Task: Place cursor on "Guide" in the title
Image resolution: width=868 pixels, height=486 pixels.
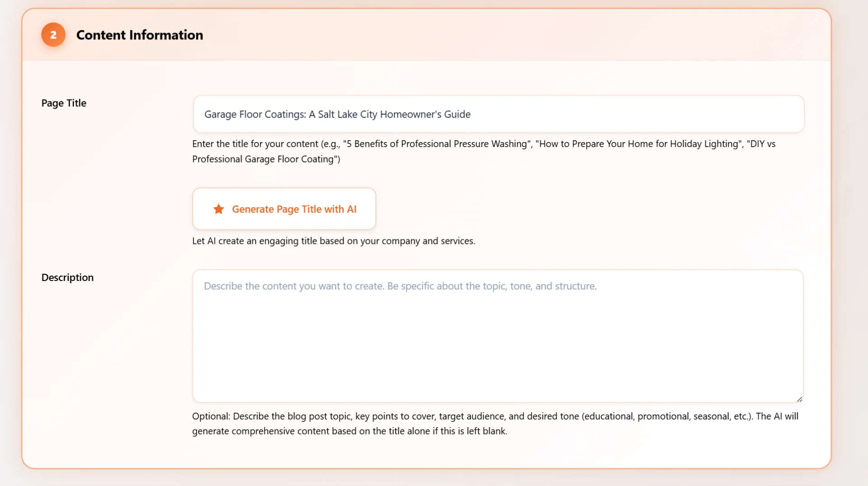Action: point(457,114)
